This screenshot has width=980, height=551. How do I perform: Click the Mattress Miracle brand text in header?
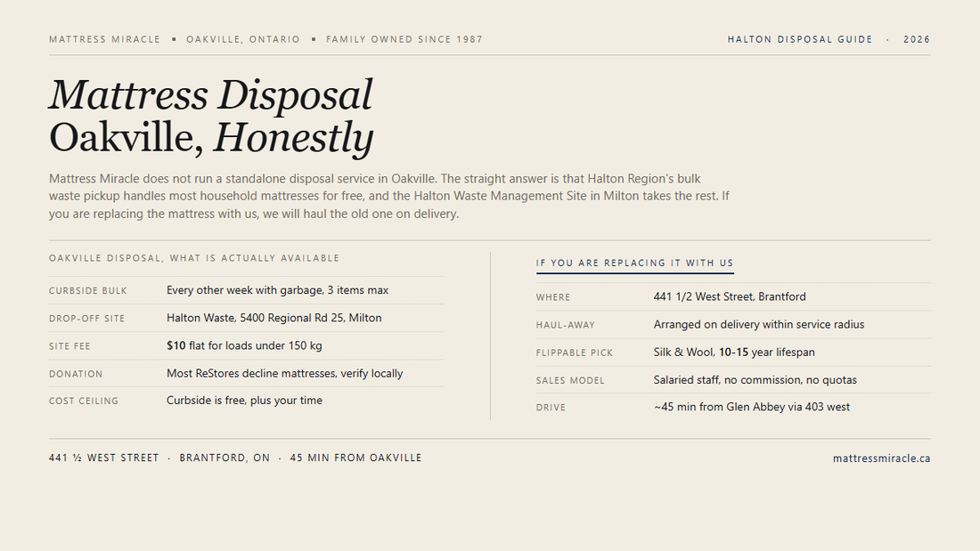104,39
